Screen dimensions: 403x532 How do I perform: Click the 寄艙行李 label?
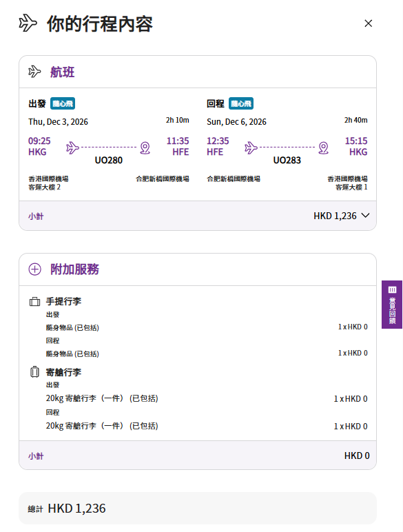[x=63, y=372]
